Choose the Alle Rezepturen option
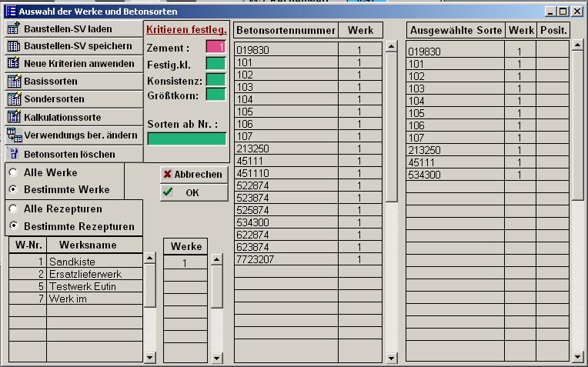This screenshot has width=588, height=367. pos(13,209)
